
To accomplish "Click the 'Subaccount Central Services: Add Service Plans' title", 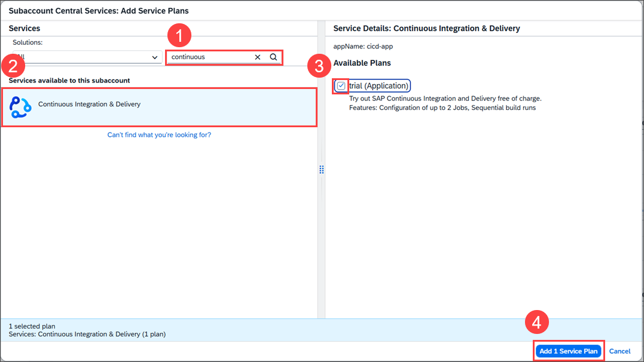I will [x=99, y=11].
